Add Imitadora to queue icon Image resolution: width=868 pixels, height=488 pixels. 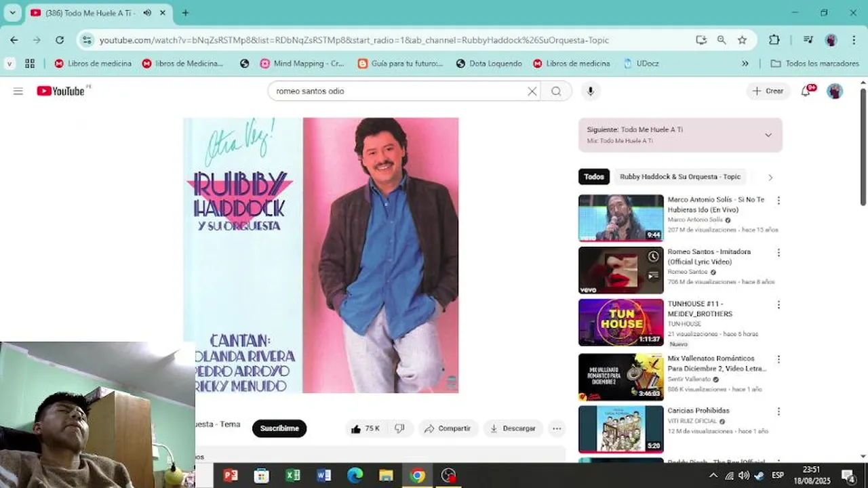click(653, 275)
